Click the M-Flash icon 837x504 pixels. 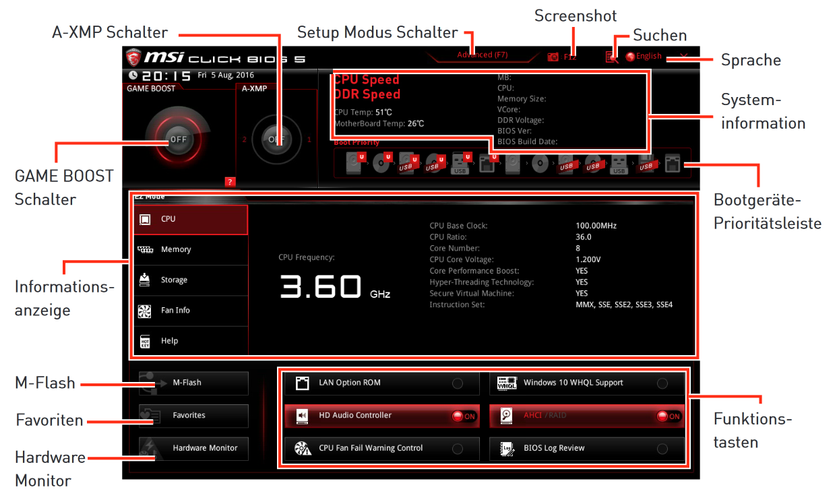click(152, 382)
